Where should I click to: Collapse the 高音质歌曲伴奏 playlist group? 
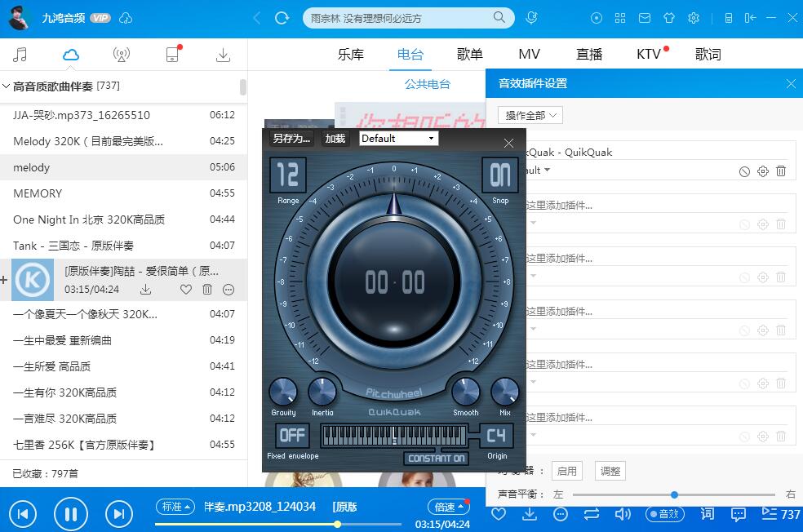[7, 86]
